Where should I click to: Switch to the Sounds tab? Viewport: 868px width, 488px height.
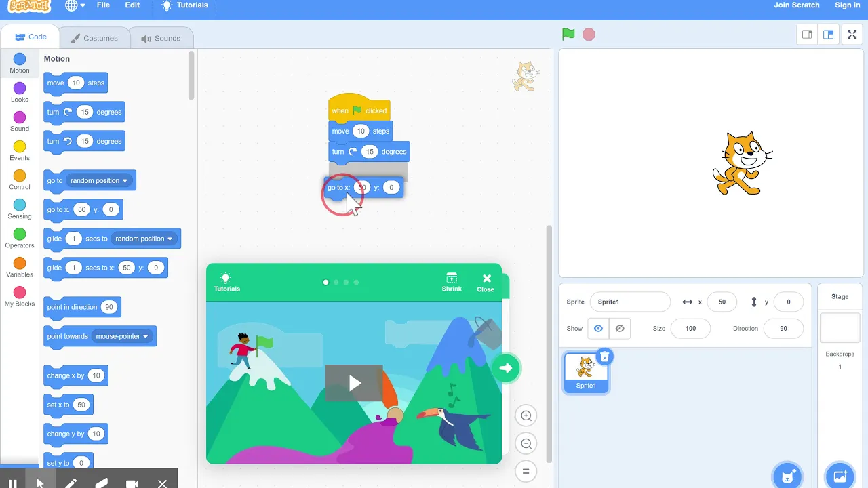pyautogui.click(x=161, y=38)
